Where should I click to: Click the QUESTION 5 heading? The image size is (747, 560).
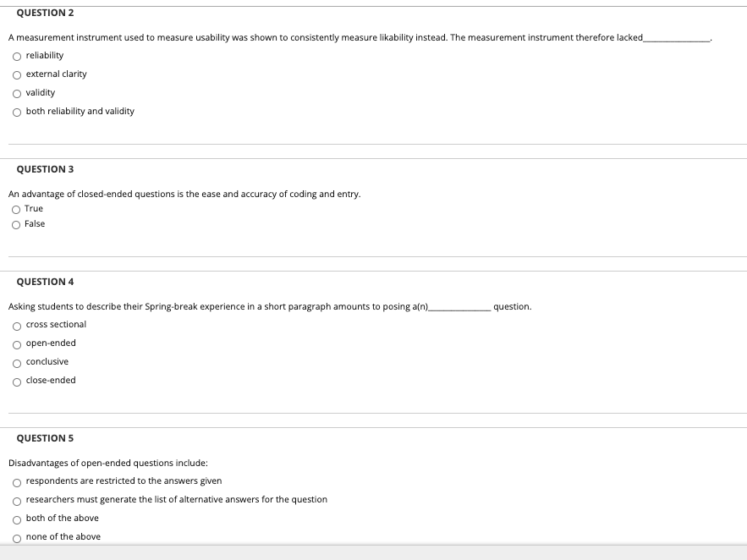click(45, 438)
